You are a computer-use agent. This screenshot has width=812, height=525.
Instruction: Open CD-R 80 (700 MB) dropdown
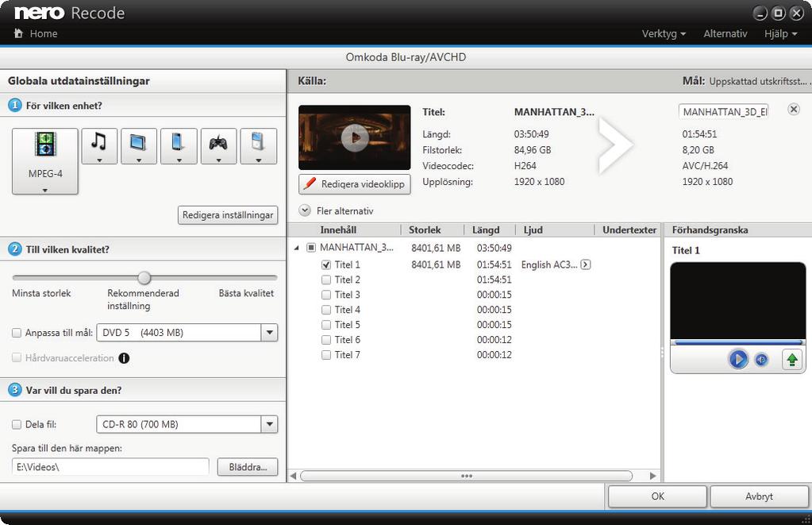(269, 424)
